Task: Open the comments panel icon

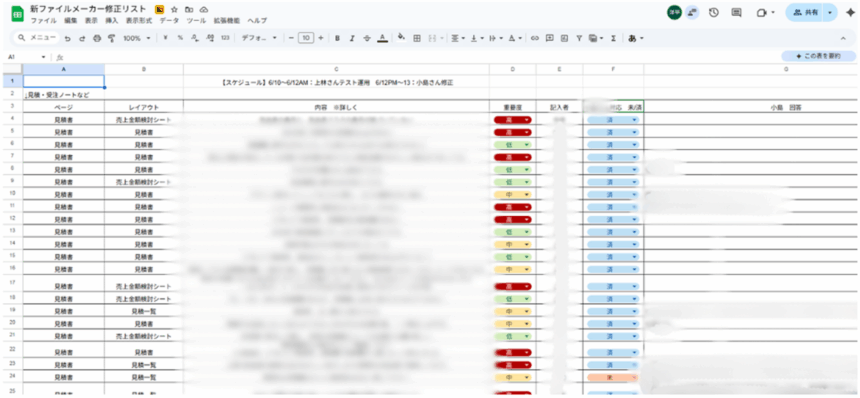Action: point(737,13)
